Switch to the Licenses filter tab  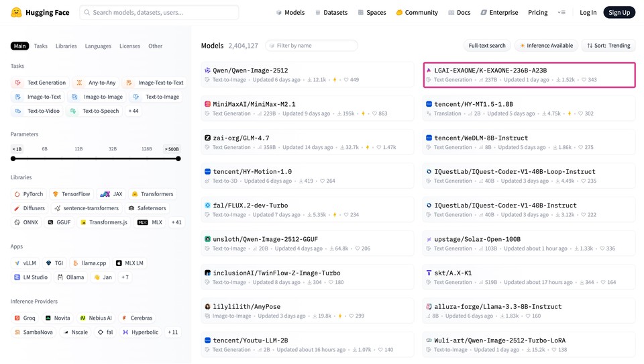coord(129,46)
